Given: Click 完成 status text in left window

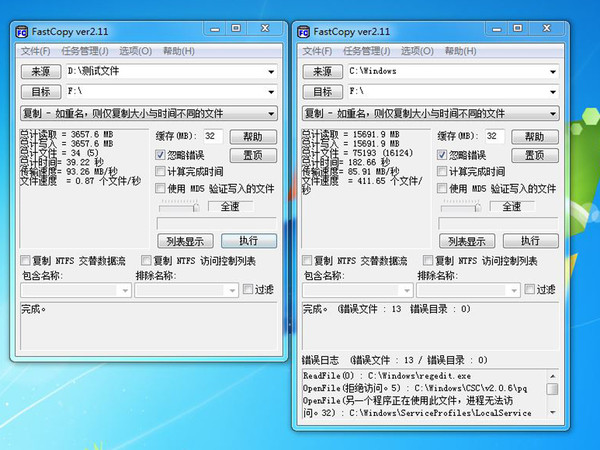Looking at the screenshot, I should click(x=34, y=309).
